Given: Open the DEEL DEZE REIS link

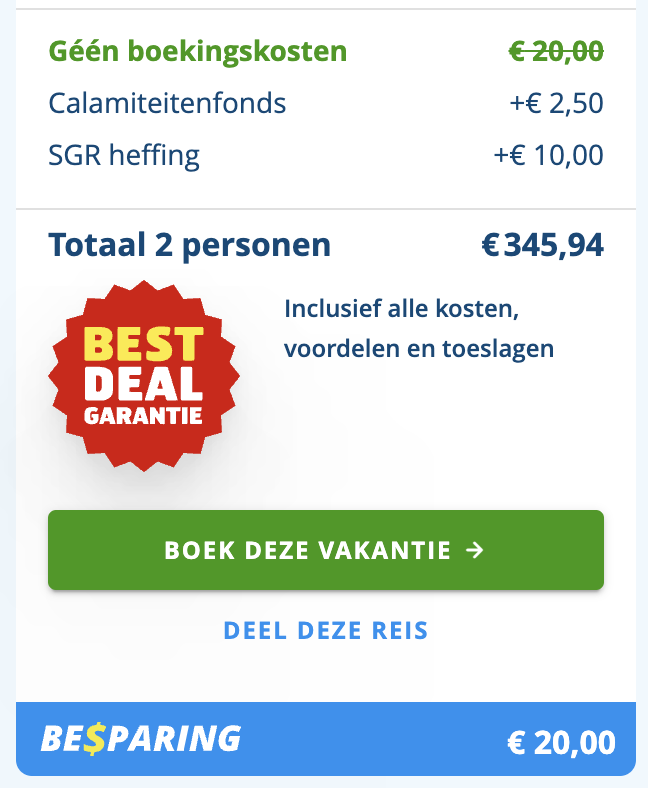Looking at the screenshot, I should point(326,631).
